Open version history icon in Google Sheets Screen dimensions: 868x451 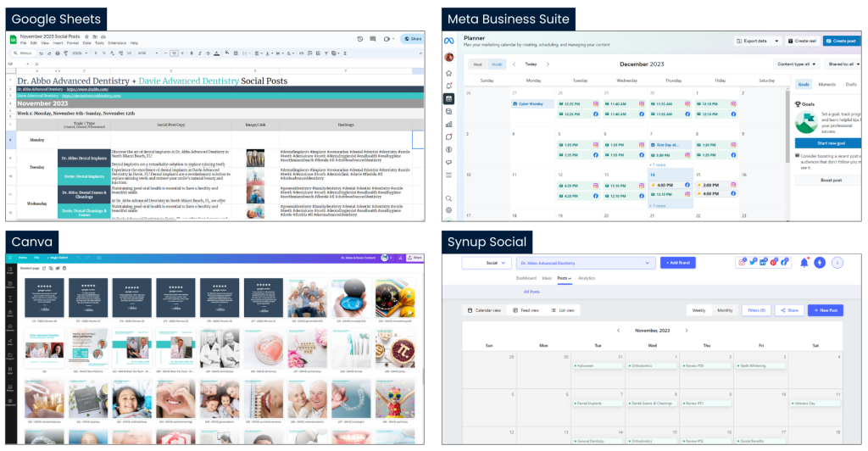pyautogui.click(x=359, y=39)
